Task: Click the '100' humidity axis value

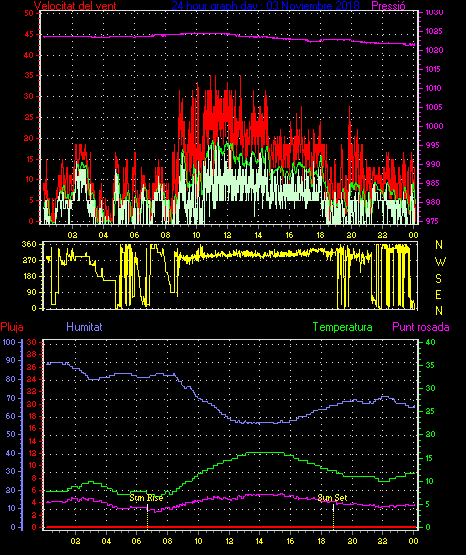Action: 9,342
